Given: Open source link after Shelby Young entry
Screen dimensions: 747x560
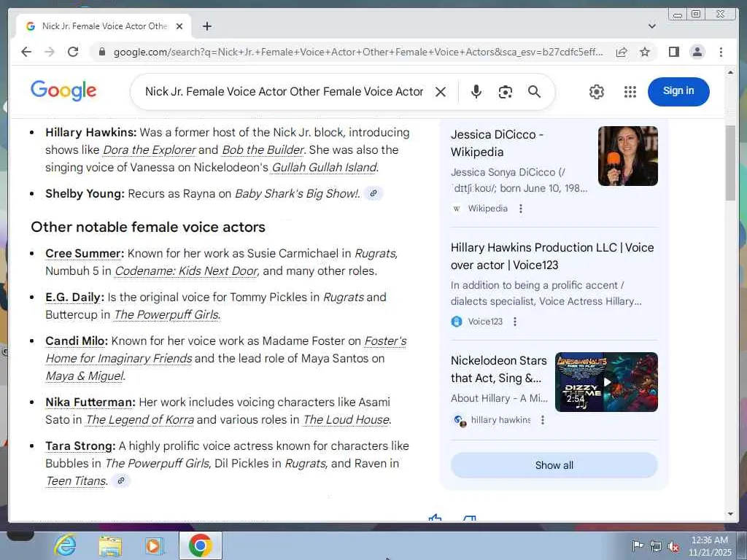Looking at the screenshot, I should coord(373,193).
